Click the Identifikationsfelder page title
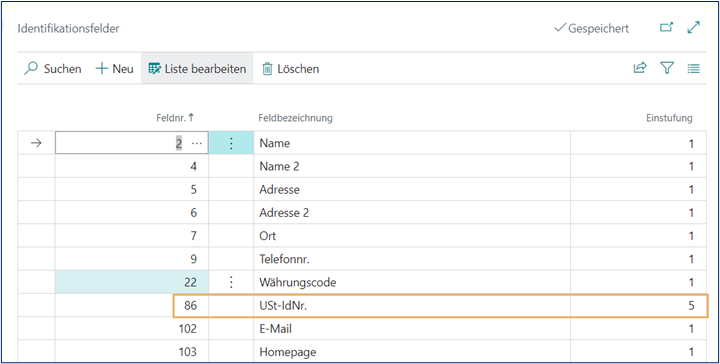Screen dimensions: 720x364 tap(68, 28)
